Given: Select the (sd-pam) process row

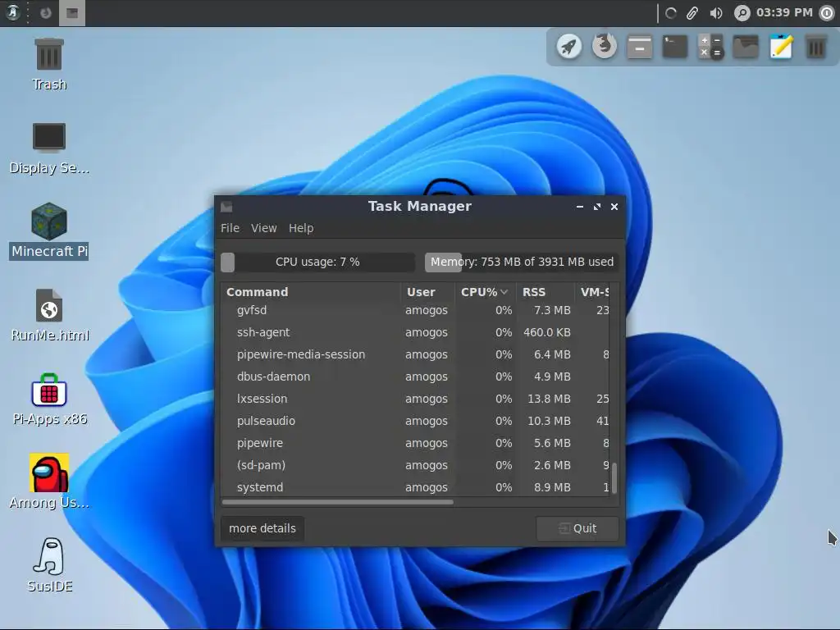Looking at the screenshot, I should point(415,465).
